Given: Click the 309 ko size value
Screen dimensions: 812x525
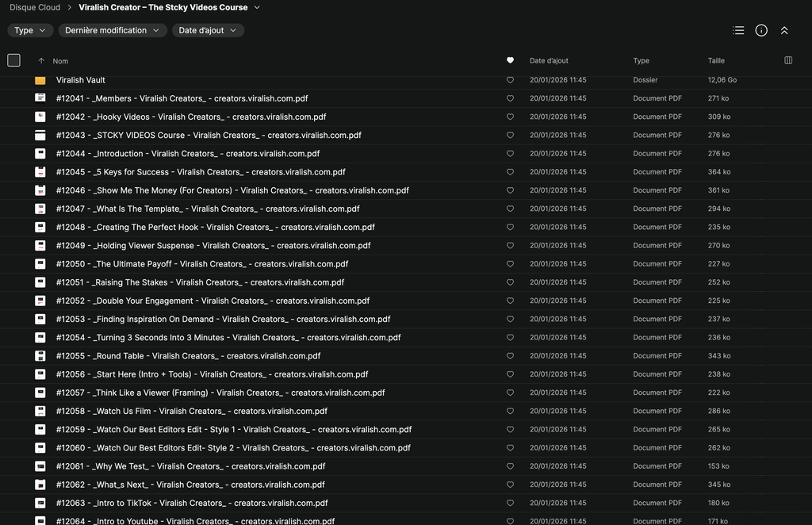Looking at the screenshot, I should (x=718, y=117).
